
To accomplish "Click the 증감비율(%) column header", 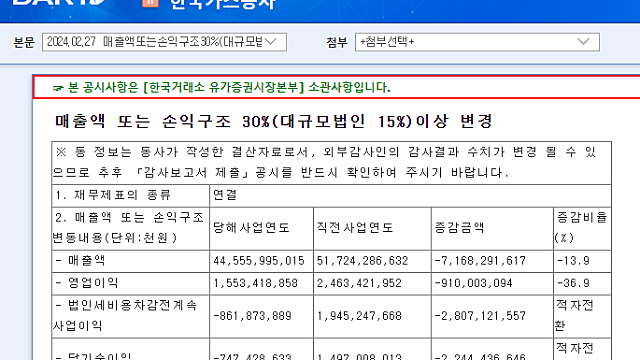I will (582, 228).
